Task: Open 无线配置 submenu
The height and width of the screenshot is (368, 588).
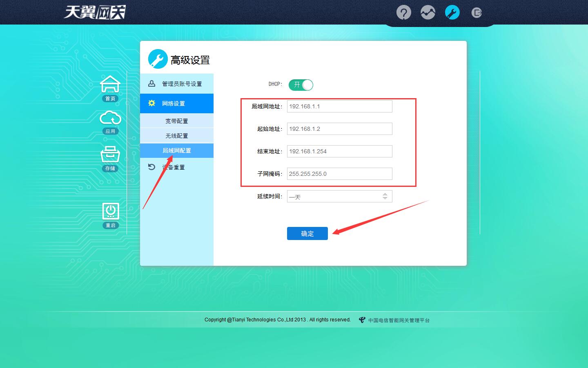Action: pyautogui.click(x=177, y=136)
